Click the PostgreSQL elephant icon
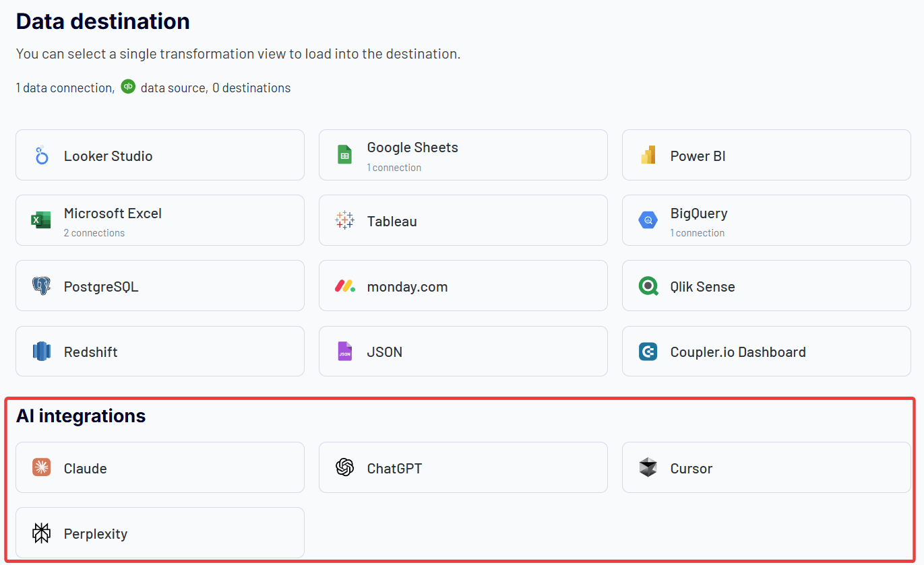Screen dimensions: 924x565 point(41,286)
